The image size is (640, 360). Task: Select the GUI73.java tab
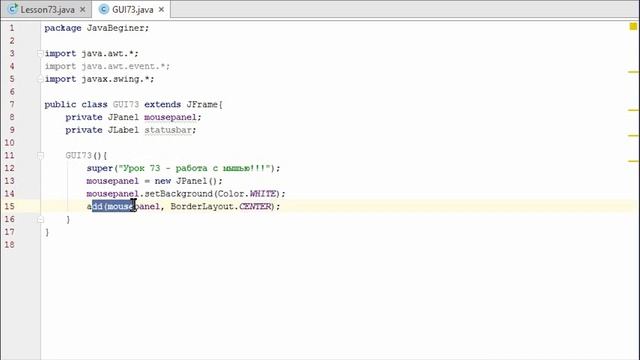(x=132, y=9)
